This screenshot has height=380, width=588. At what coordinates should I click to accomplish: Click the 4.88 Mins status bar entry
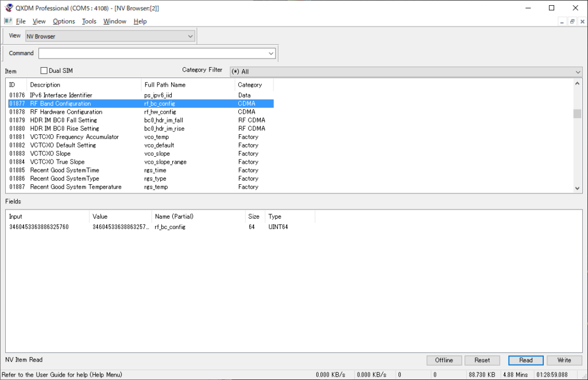(x=515, y=374)
